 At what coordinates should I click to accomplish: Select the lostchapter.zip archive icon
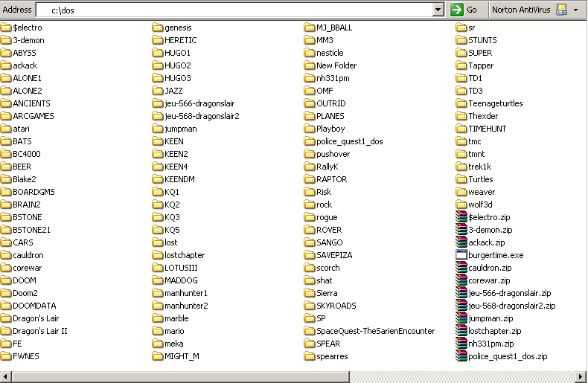coord(461,331)
